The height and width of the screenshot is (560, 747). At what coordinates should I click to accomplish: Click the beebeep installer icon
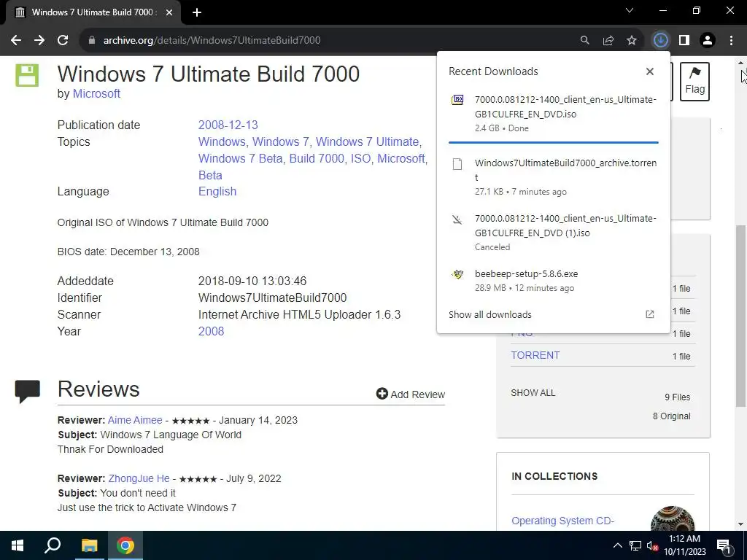(457, 274)
